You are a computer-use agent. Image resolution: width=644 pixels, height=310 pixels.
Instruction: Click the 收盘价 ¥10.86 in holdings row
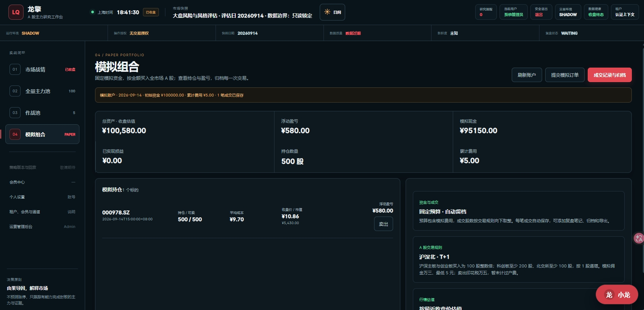point(290,217)
